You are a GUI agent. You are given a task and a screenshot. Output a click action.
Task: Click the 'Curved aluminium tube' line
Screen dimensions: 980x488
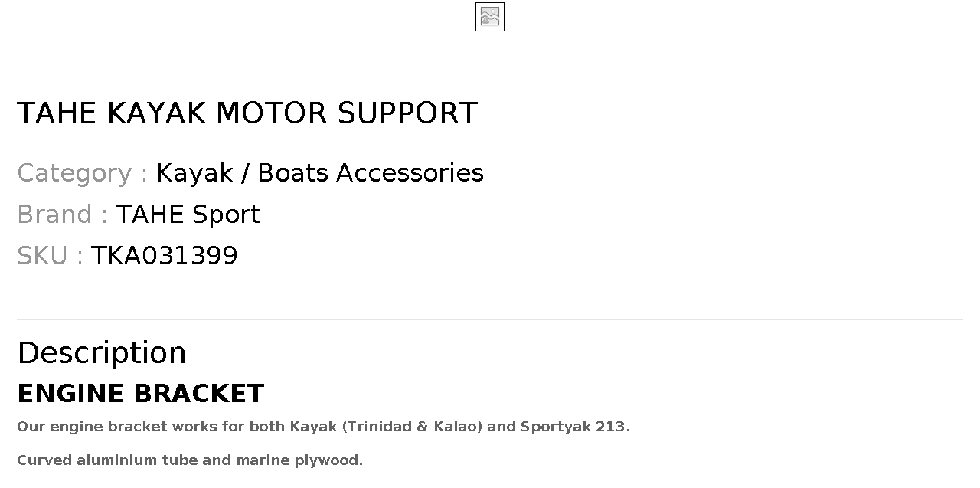190,460
